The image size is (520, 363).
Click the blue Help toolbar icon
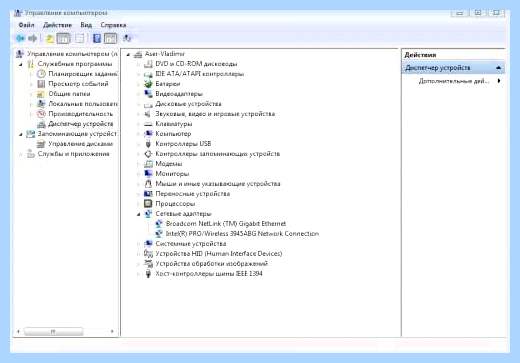click(97, 39)
